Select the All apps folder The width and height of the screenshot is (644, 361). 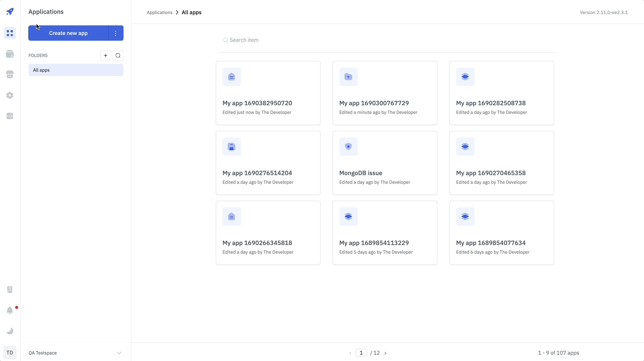76,70
